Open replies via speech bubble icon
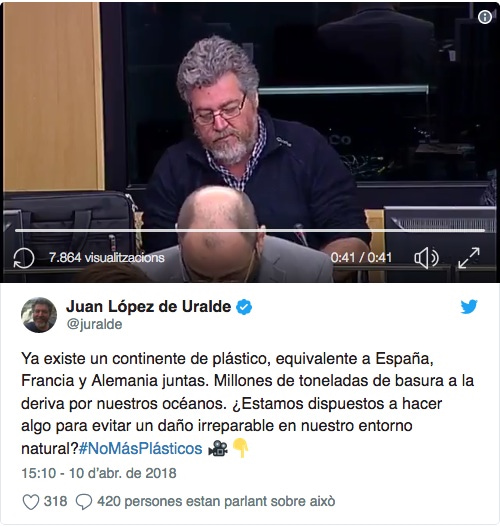This screenshot has height=527, width=500. [84, 502]
